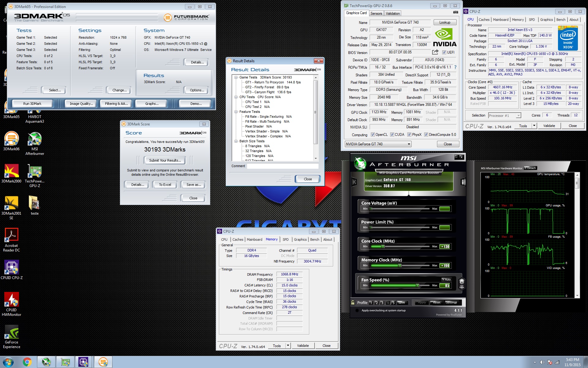Toggle OpenCL checkbox in GPU-Z
The width and height of the screenshot is (588, 368).
coord(373,135)
